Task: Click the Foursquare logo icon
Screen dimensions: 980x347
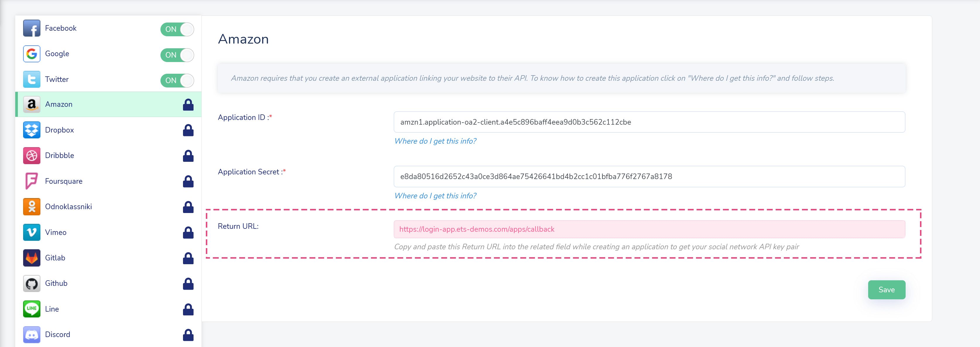Action: tap(32, 181)
